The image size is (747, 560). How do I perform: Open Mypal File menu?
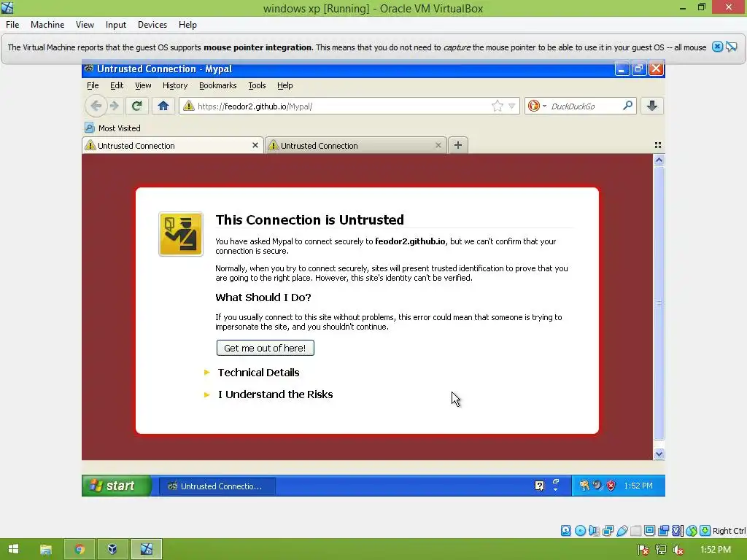(93, 85)
